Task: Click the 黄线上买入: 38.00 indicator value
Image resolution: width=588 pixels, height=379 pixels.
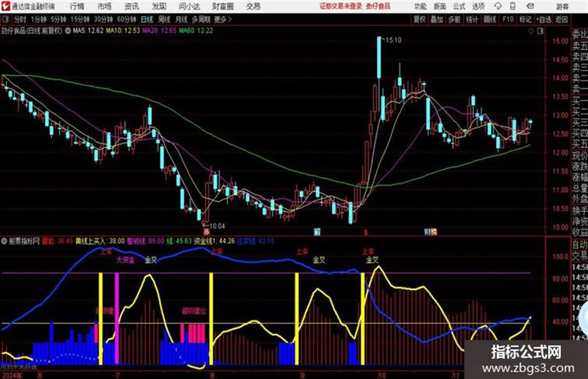Action: coord(100,241)
